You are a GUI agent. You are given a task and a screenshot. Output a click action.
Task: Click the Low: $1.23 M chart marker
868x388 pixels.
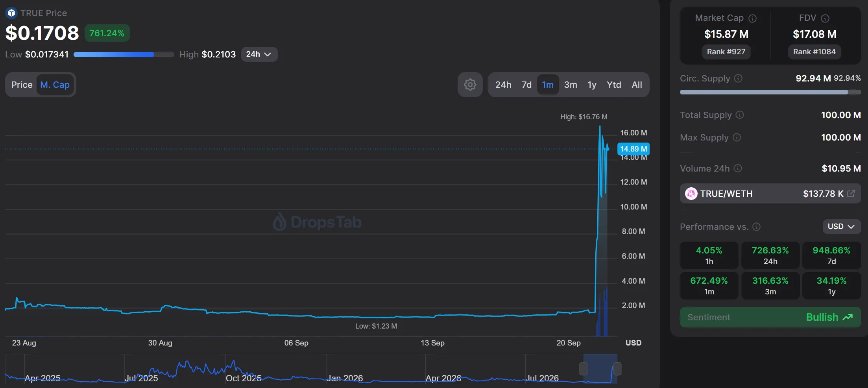click(x=376, y=326)
